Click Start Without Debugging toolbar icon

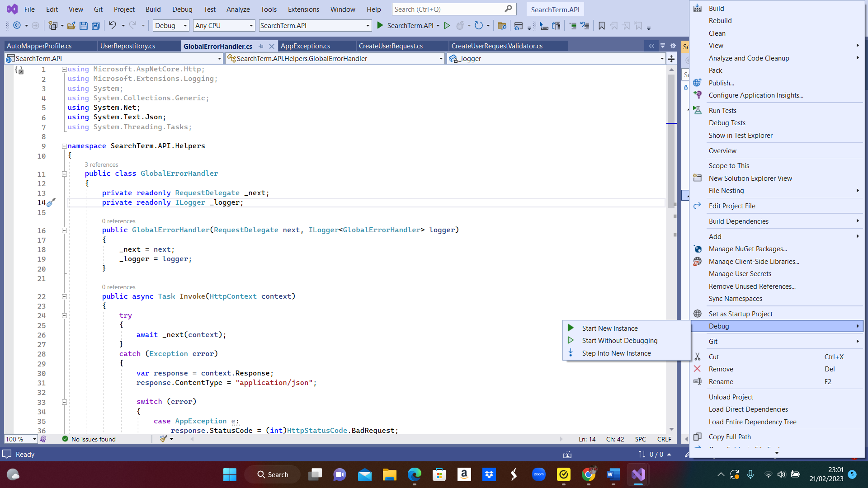447,26
